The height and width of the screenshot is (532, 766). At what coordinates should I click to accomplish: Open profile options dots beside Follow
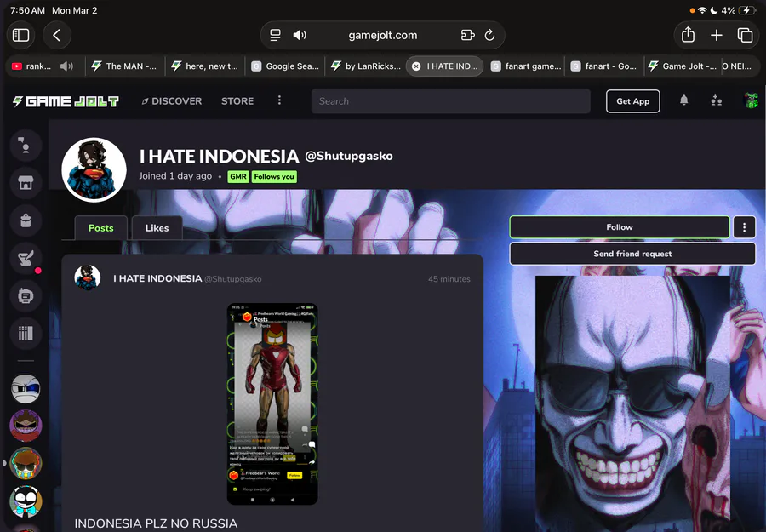[744, 227]
